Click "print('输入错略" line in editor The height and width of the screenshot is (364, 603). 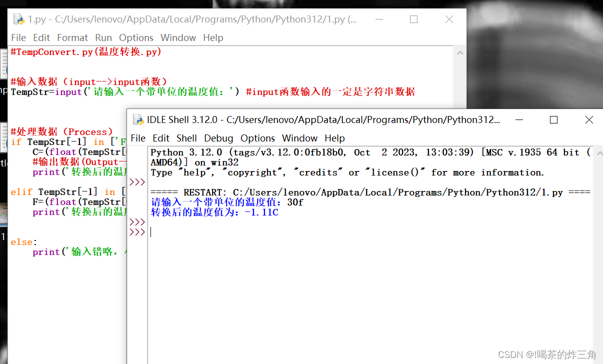(x=79, y=252)
